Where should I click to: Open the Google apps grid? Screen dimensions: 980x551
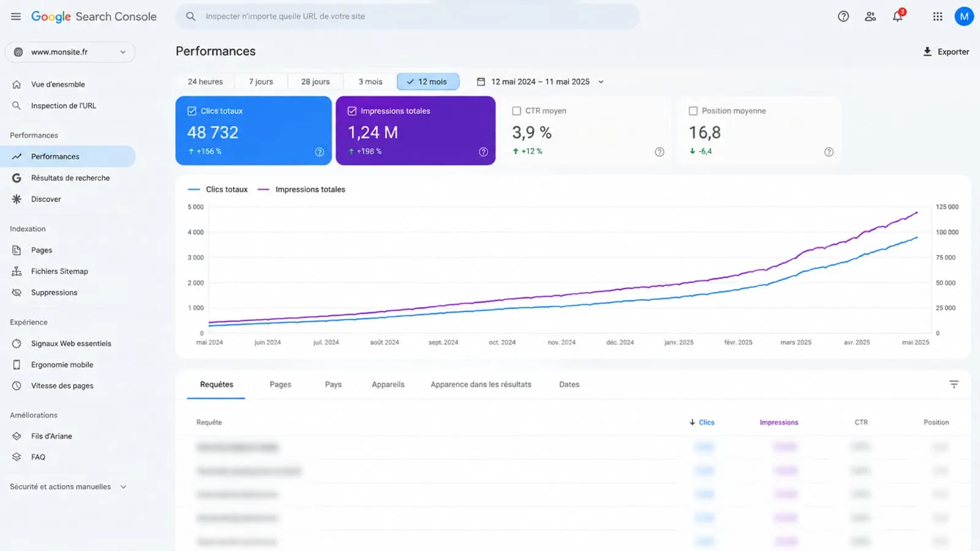pos(938,17)
